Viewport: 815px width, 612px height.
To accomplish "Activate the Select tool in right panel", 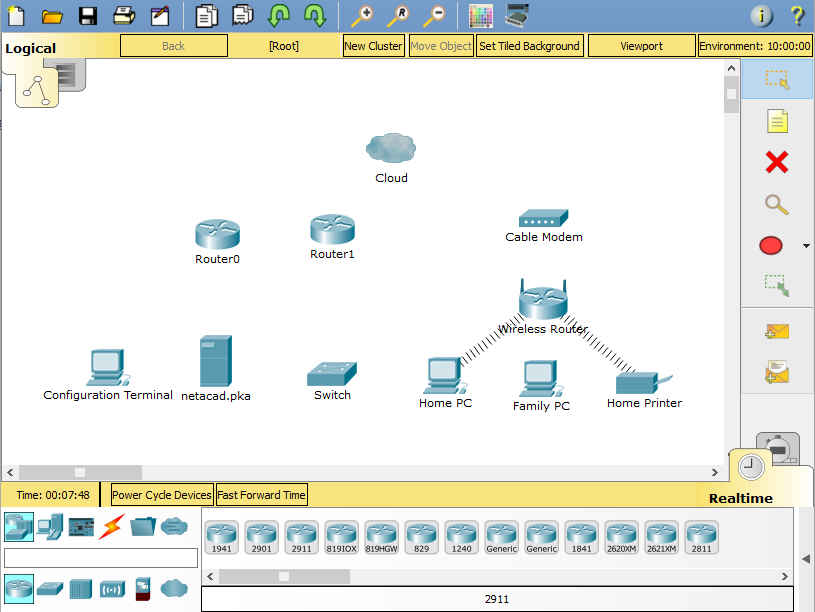I will point(777,80).
